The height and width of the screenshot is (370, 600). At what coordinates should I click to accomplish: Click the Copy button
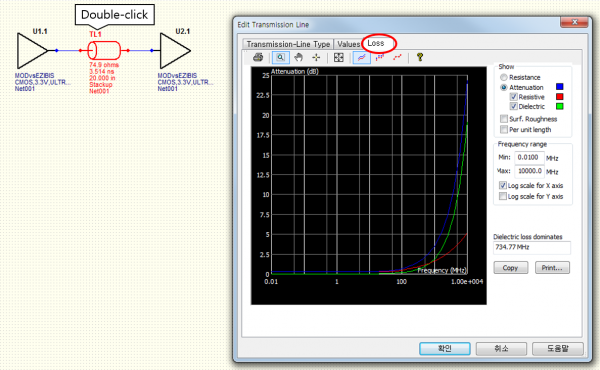510,267
